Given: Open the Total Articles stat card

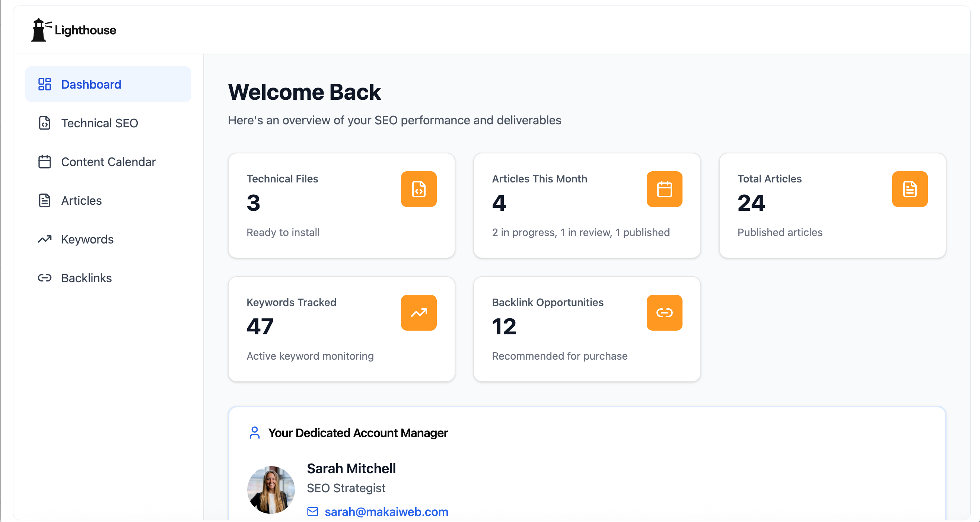Looking at the screenshot, I should (x=832, y=206).
